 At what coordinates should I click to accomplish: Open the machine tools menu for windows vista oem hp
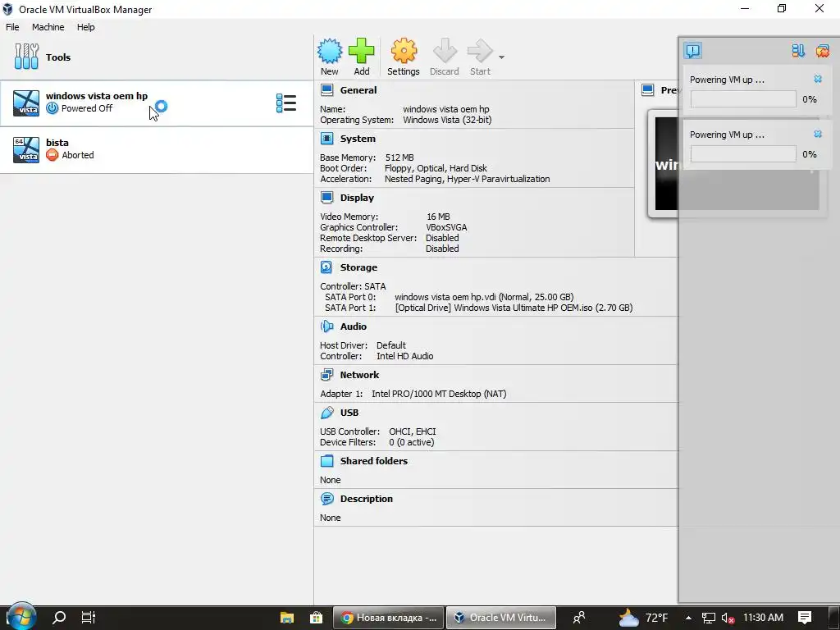(x=286, y=103)
